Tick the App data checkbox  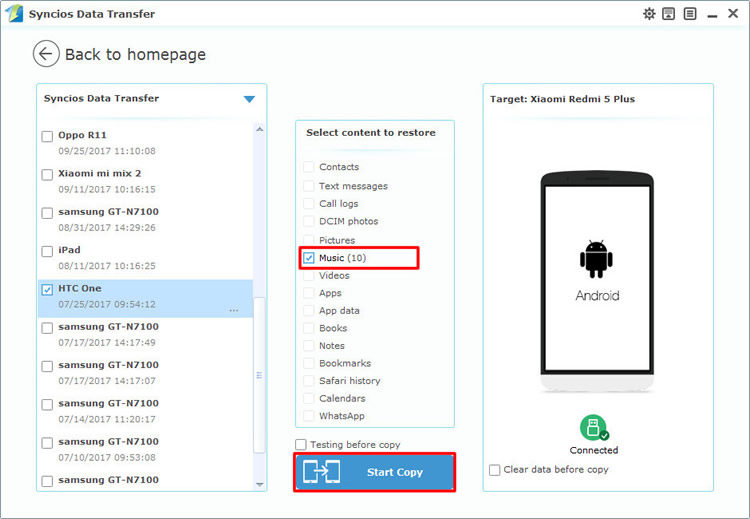click(x=309, y=311)
